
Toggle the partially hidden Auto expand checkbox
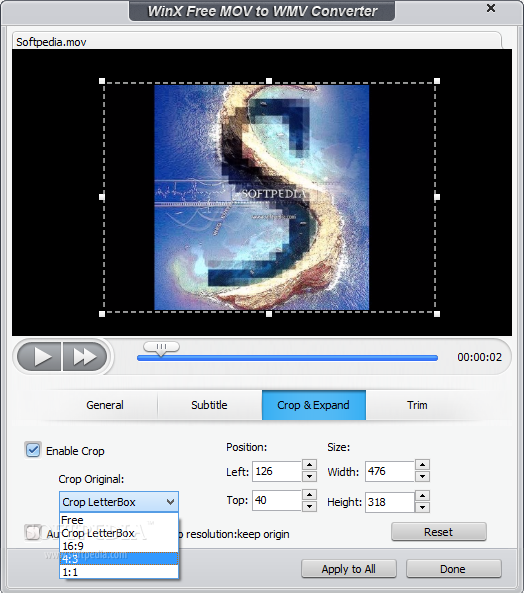click(33, 532)
